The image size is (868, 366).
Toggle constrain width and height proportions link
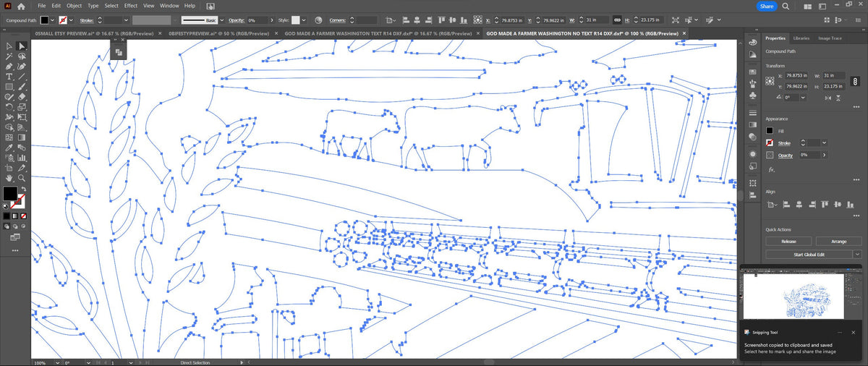click(855, 81)
